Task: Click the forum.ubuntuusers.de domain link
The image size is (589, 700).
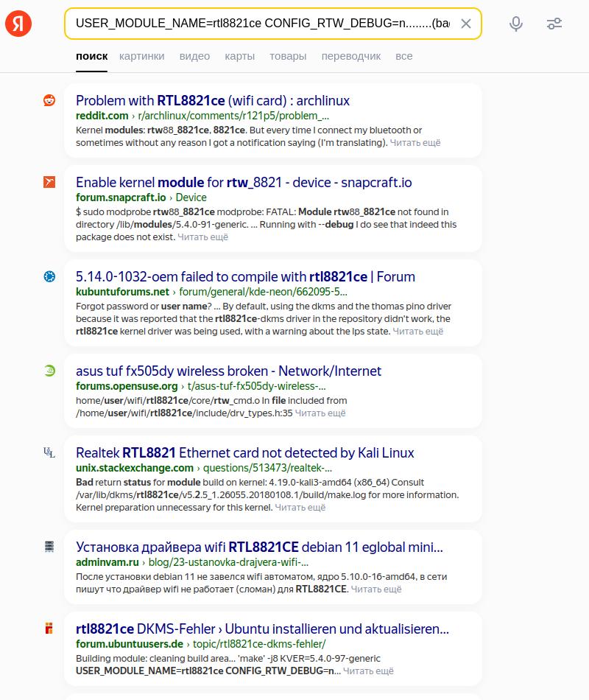Action: pos(130,644)
